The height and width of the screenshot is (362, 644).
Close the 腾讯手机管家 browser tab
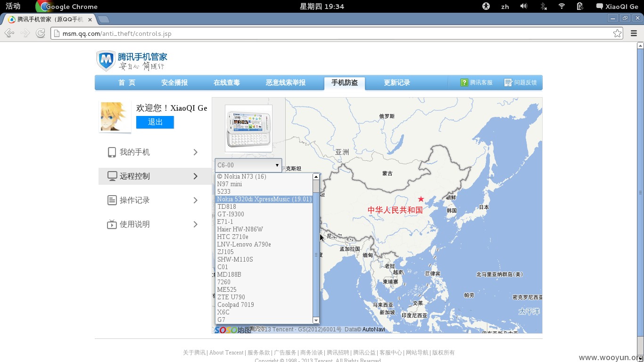90,19
